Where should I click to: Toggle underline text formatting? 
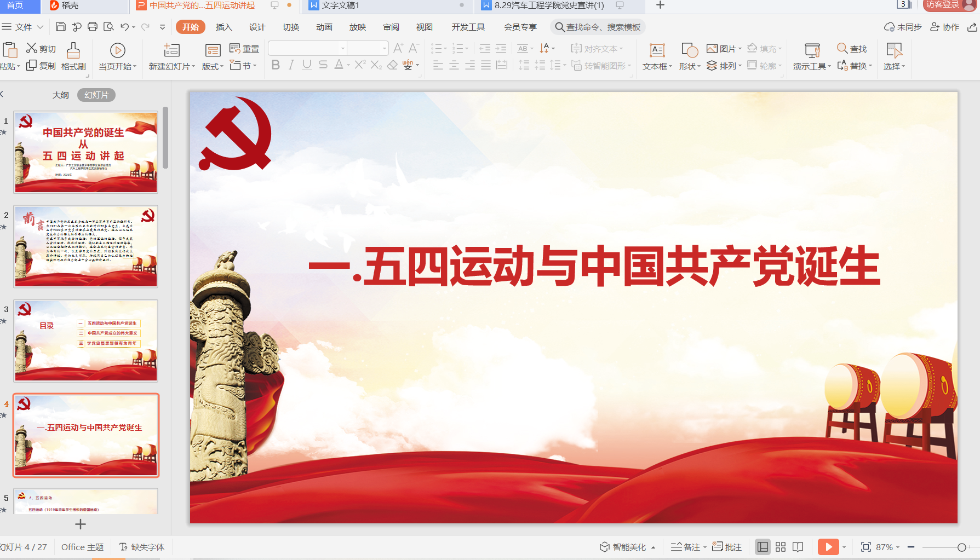(307, 65)
